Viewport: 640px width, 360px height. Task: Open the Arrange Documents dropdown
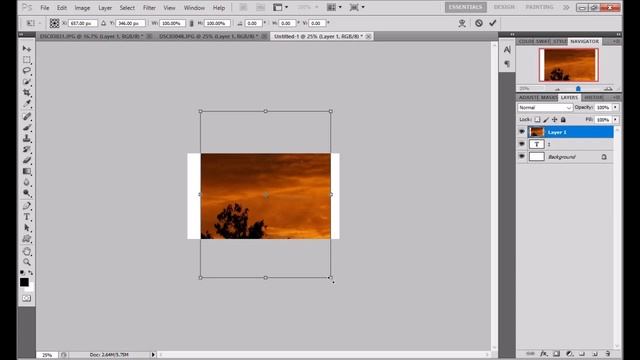point(334,7)
